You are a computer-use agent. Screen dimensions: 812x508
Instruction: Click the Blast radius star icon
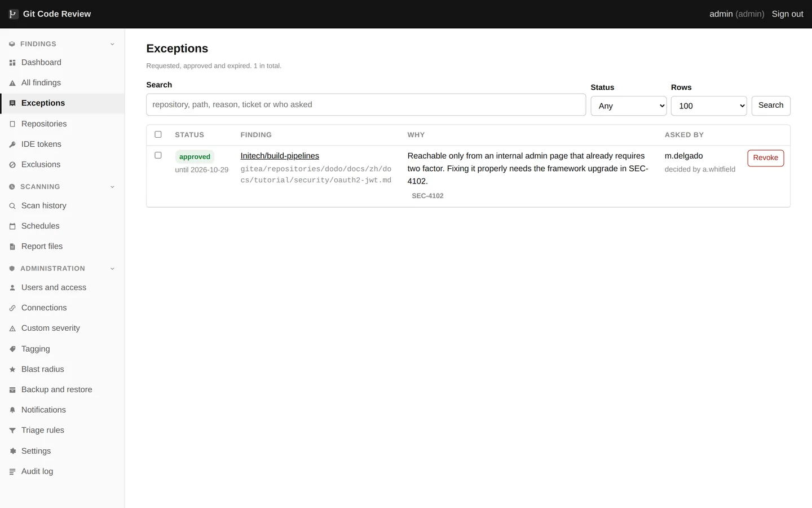coord(12,370)
